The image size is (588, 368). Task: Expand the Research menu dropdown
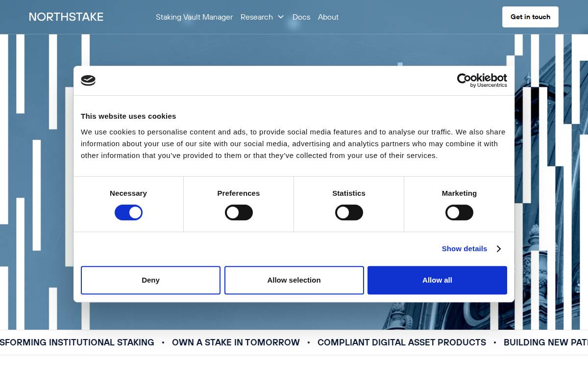click(262, 17)
